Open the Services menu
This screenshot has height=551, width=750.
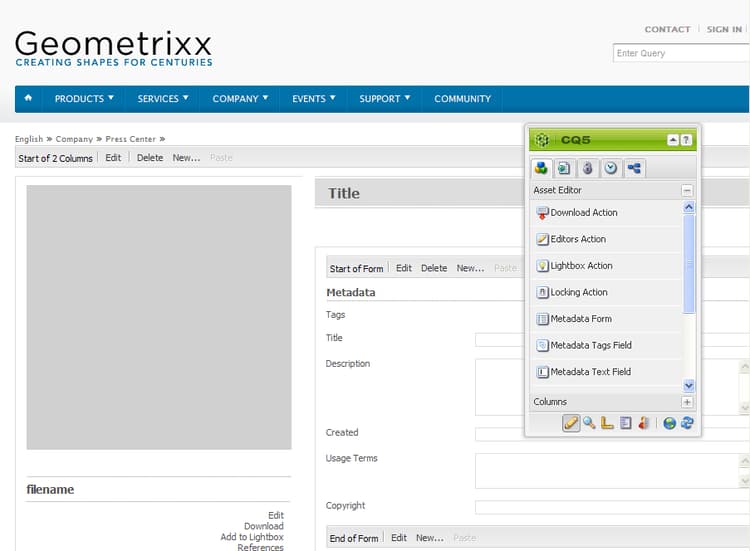(x=163, y=99)
